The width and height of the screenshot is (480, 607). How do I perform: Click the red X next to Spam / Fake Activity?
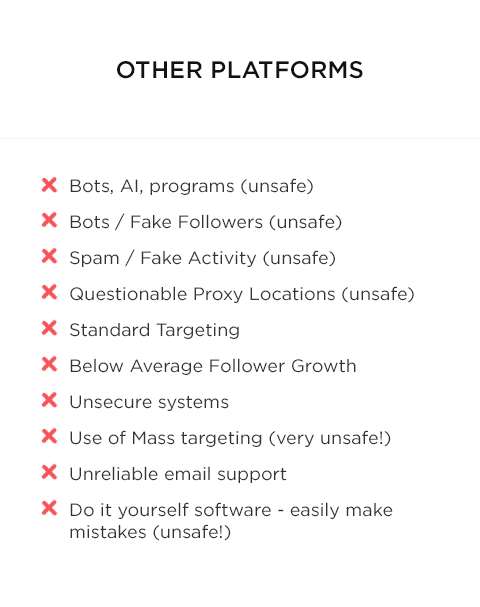click(x=50, y=256)
